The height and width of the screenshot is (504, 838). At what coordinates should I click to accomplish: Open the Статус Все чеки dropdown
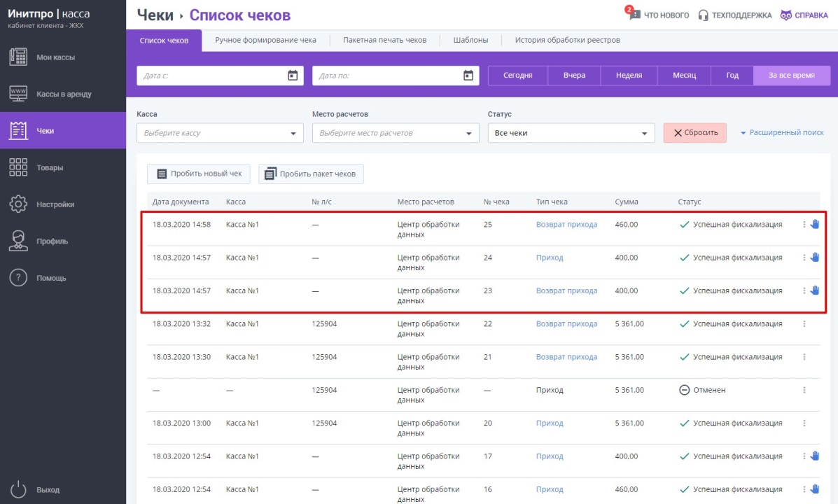point(571,133)
